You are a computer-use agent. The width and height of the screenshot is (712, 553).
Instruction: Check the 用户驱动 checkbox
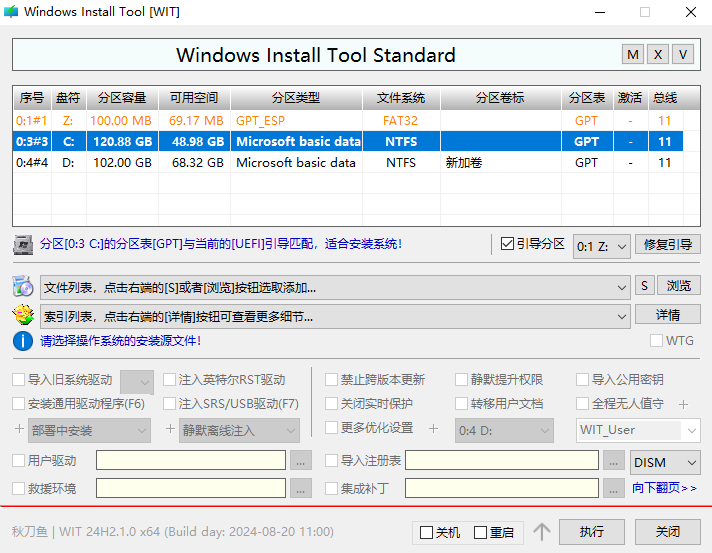pos(18,461)
